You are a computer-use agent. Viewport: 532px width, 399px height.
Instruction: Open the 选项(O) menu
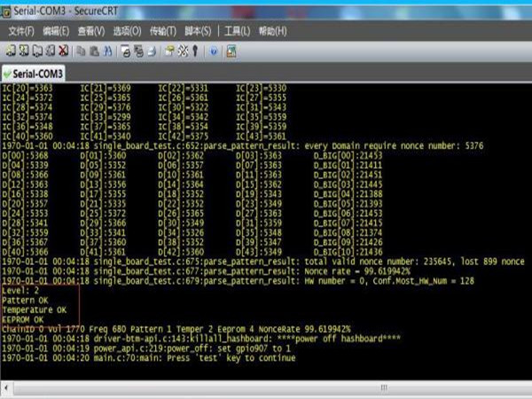[x=129, y=31]
